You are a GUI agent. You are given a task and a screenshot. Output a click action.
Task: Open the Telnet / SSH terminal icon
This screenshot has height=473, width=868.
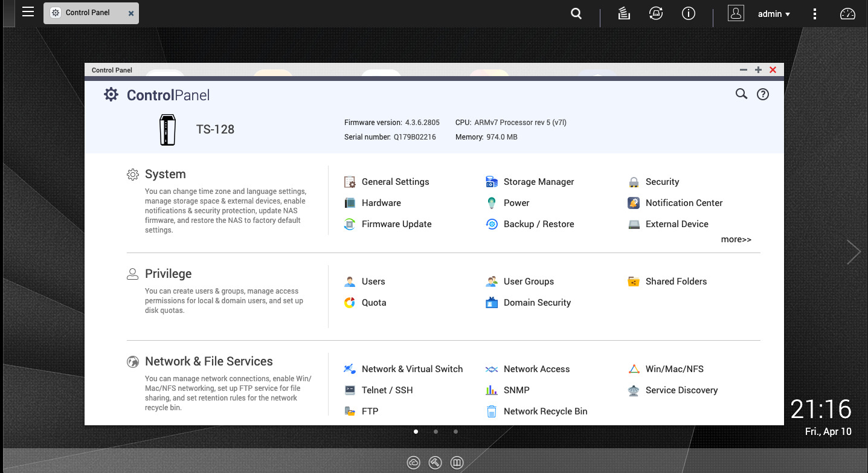350,390
